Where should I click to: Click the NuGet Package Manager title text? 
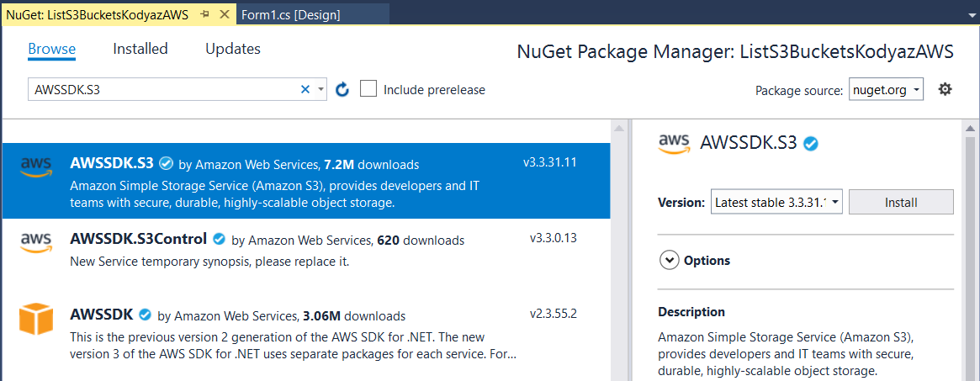735,52
